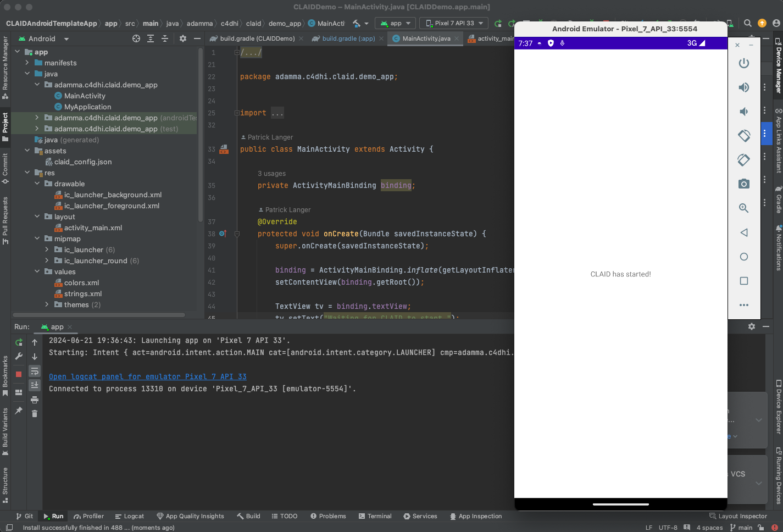
Task: Take an emulator screenshot with camera icon
Action: click(x=744, y=184)
